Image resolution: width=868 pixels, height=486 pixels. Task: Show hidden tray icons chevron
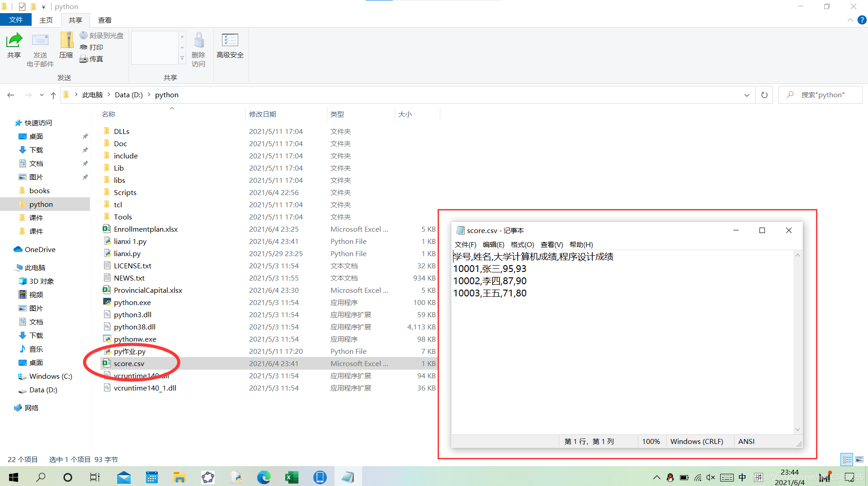657,477
